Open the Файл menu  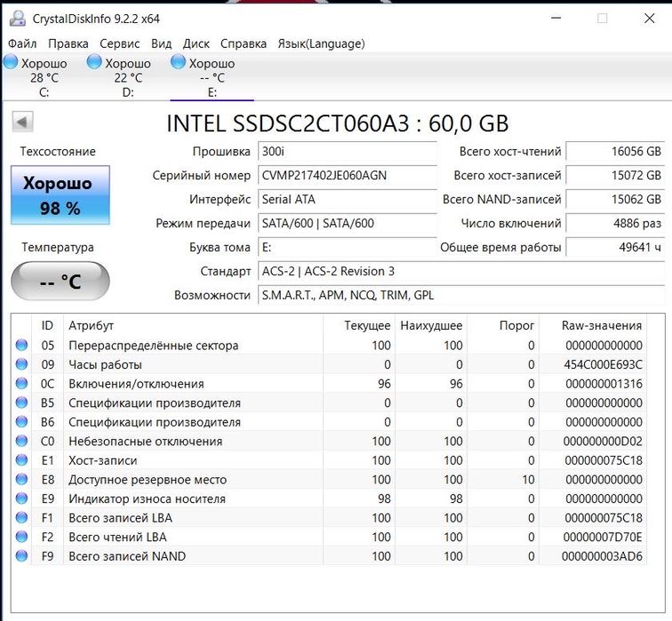[22, 44]
